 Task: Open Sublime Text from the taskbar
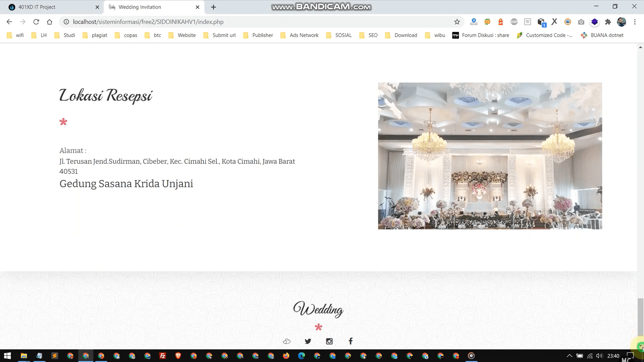55,356
